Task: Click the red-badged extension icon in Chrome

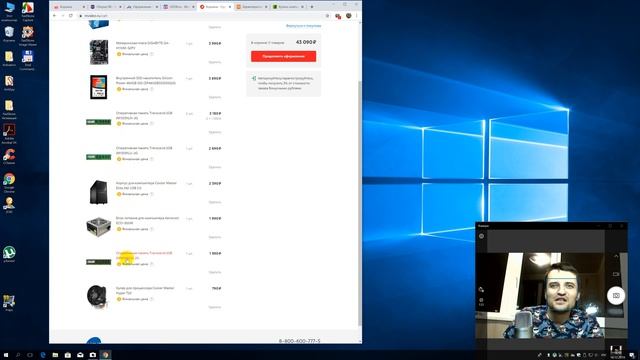Action: click(338, 16)
